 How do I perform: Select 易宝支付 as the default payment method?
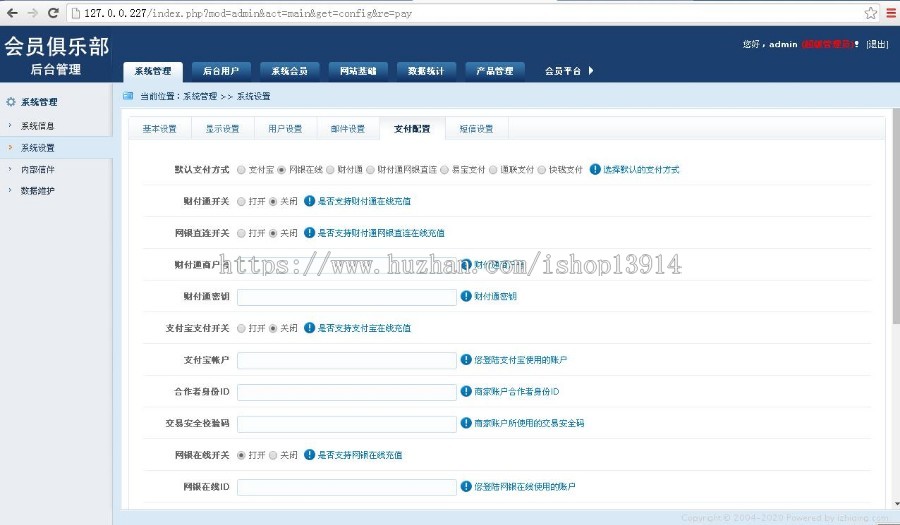pos(444,170)
